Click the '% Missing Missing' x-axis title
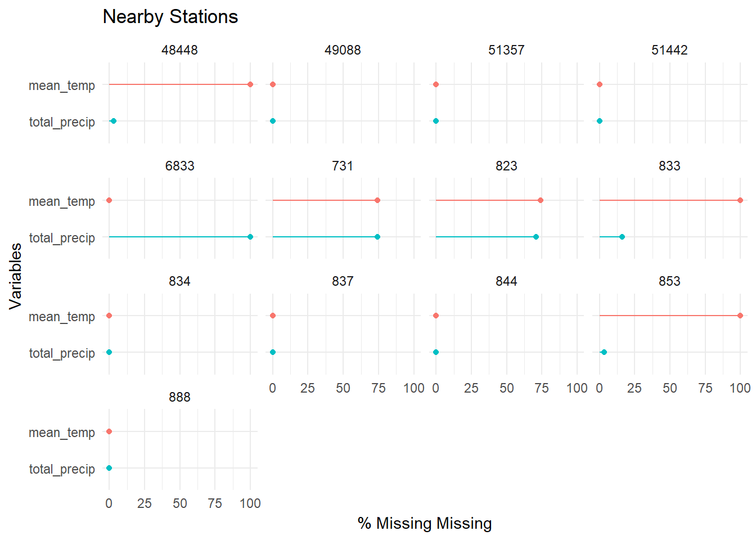756x540 pixels. (x=425, y=523)
